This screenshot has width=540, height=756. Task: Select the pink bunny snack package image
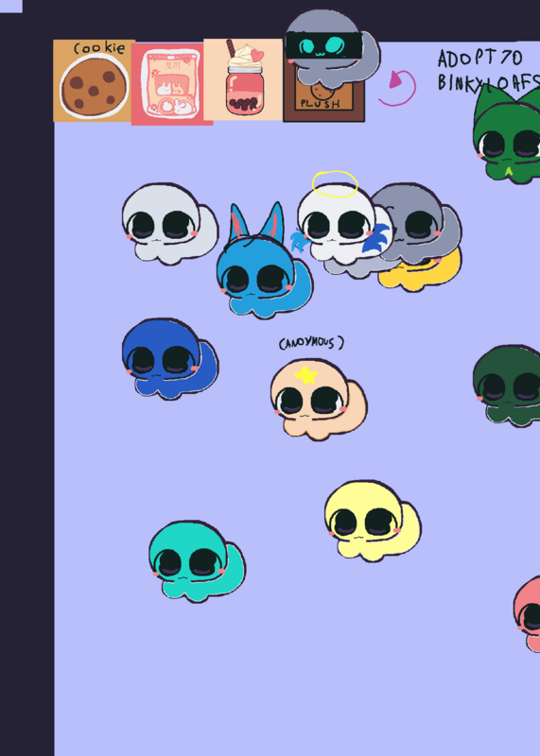(172, 84)
